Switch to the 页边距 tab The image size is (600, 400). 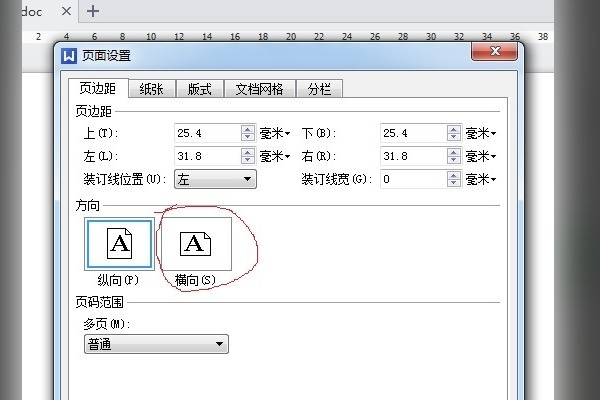pyautogui.click(x=98, y=88)
